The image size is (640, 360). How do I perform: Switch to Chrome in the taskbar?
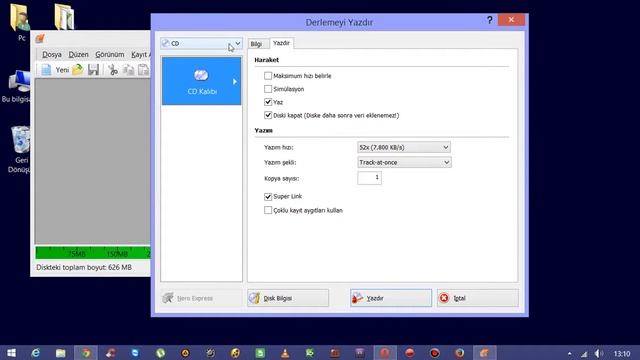point(86,353)
